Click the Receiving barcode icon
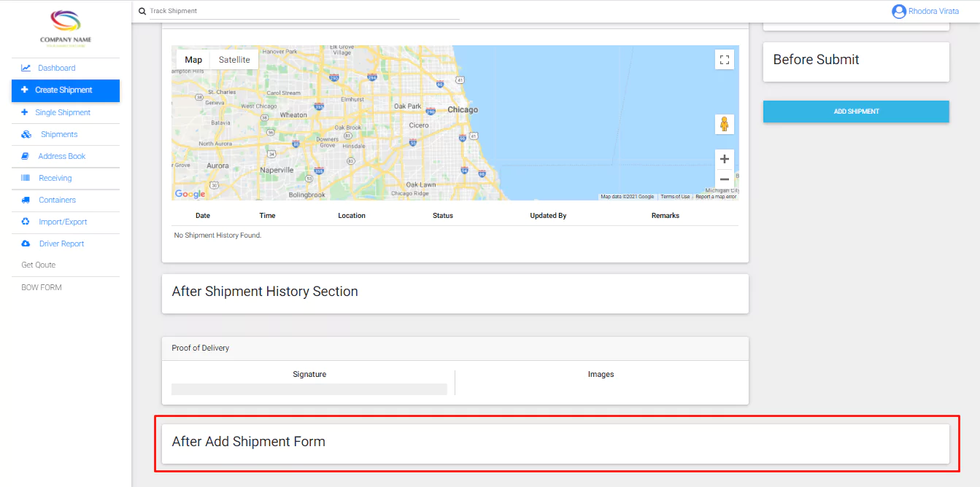980x487 pixels. click(26, 178)
